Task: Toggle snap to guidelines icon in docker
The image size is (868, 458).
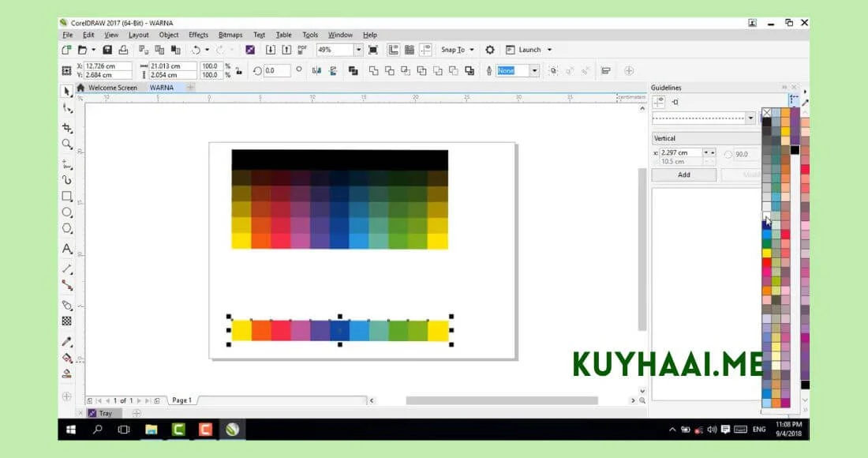Action: [675, 102]
